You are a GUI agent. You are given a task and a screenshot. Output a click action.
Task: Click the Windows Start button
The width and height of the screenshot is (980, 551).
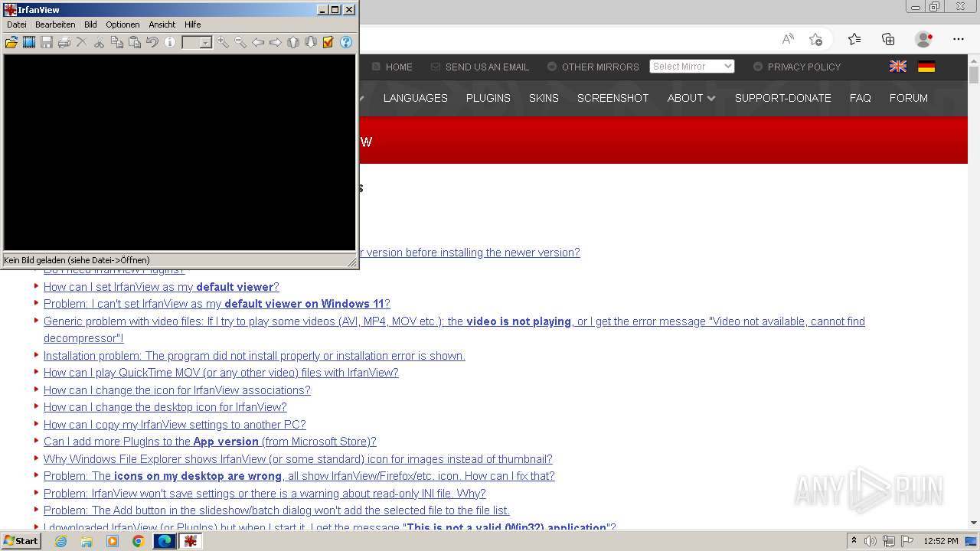click(x=21, y=541)
